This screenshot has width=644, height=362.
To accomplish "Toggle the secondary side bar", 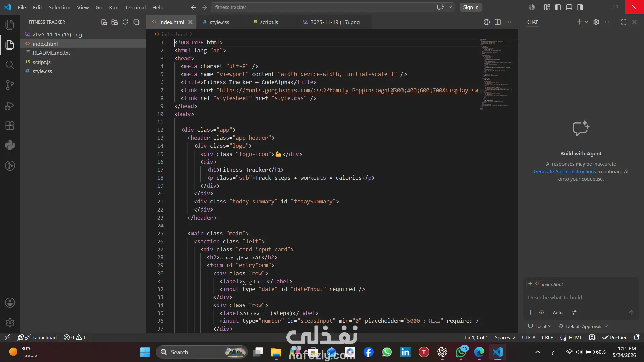I will click(580, 7).
